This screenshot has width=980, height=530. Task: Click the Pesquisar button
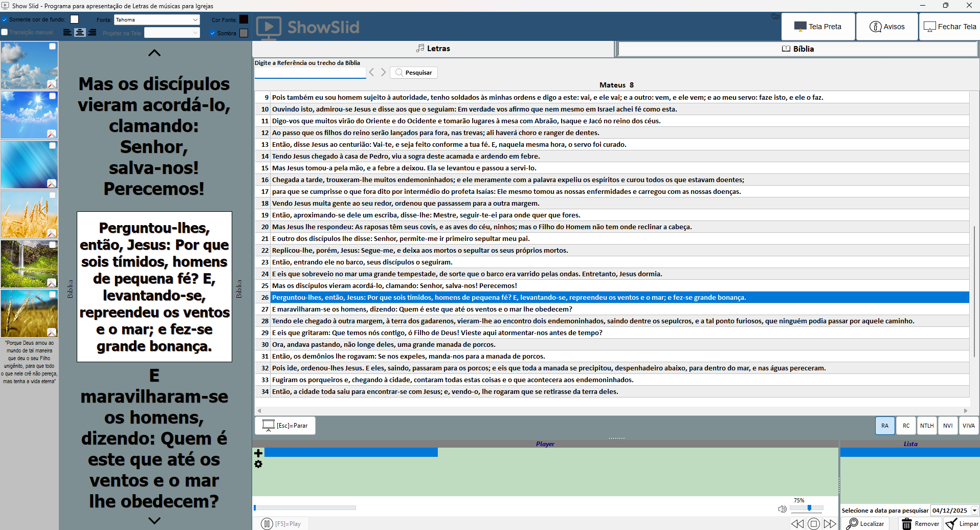(413, 73)
